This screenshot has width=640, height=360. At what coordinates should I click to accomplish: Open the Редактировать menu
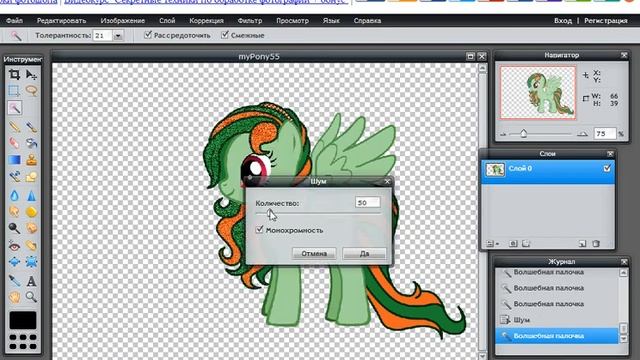(61, 20)
